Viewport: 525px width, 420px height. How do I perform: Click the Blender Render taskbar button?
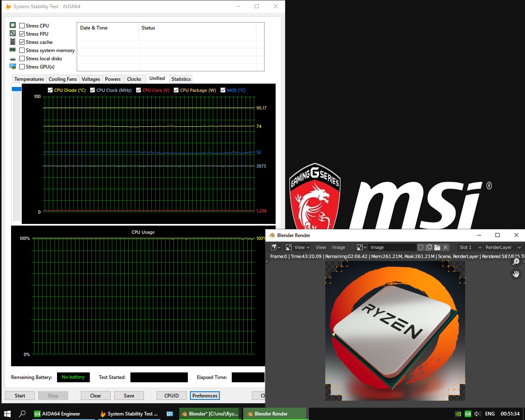275,414
